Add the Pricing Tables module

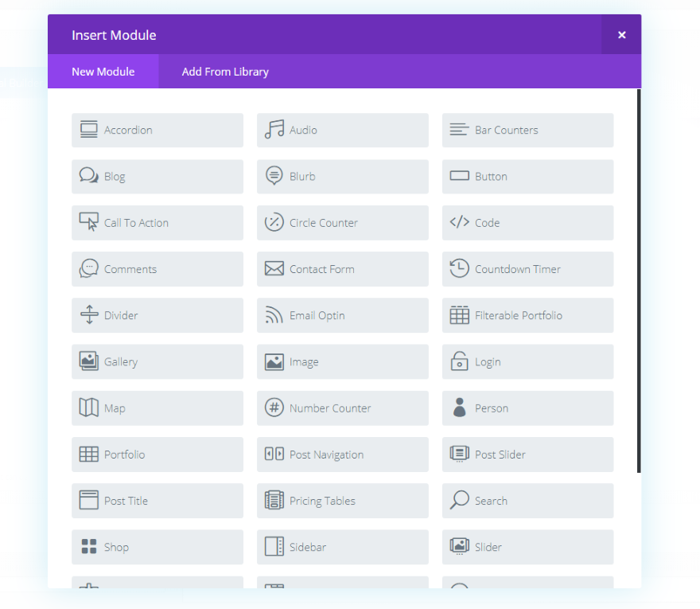tap(342, 501)
